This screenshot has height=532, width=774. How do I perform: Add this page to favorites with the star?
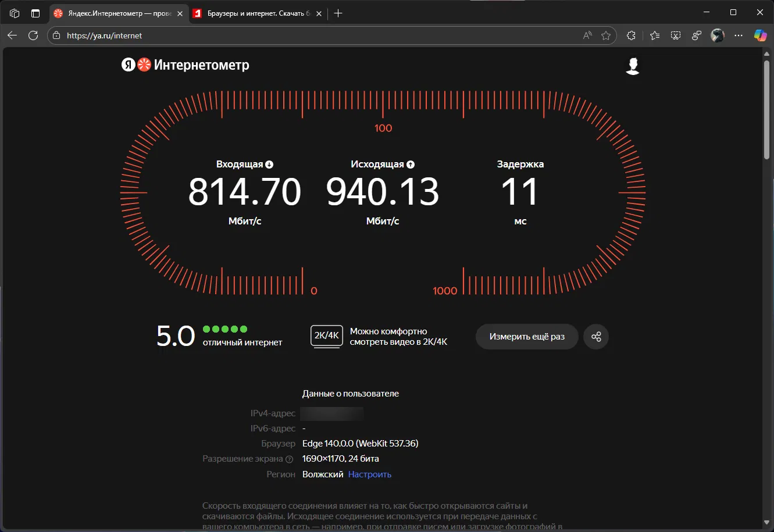[x=606, y=35]
